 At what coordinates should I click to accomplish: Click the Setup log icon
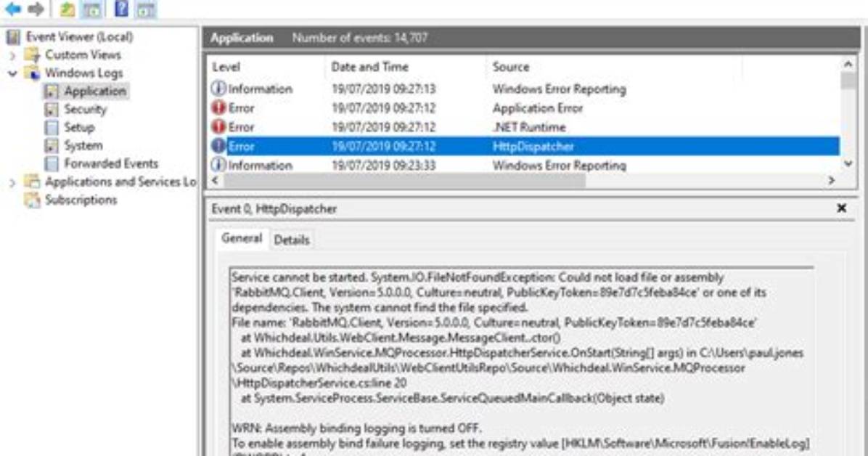pos(52,128)
